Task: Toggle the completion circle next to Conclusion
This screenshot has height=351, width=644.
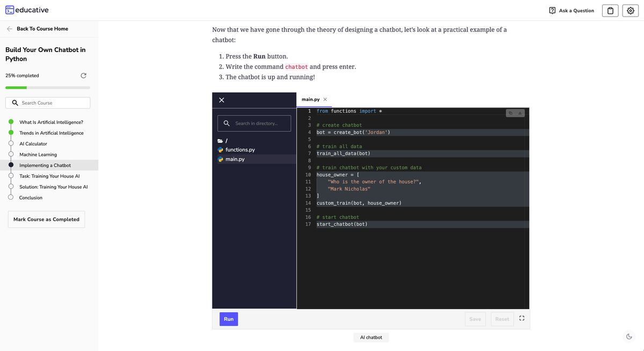Action: 10,197
